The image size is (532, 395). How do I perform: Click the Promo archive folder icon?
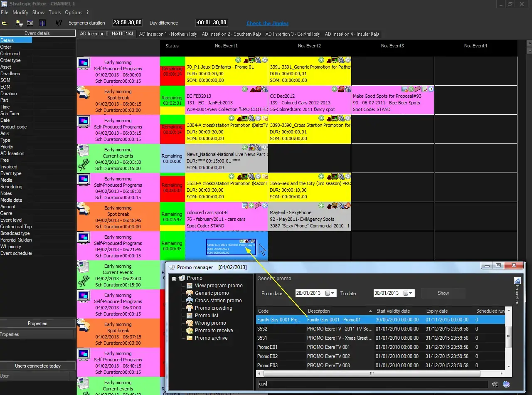tap(190, 338)
